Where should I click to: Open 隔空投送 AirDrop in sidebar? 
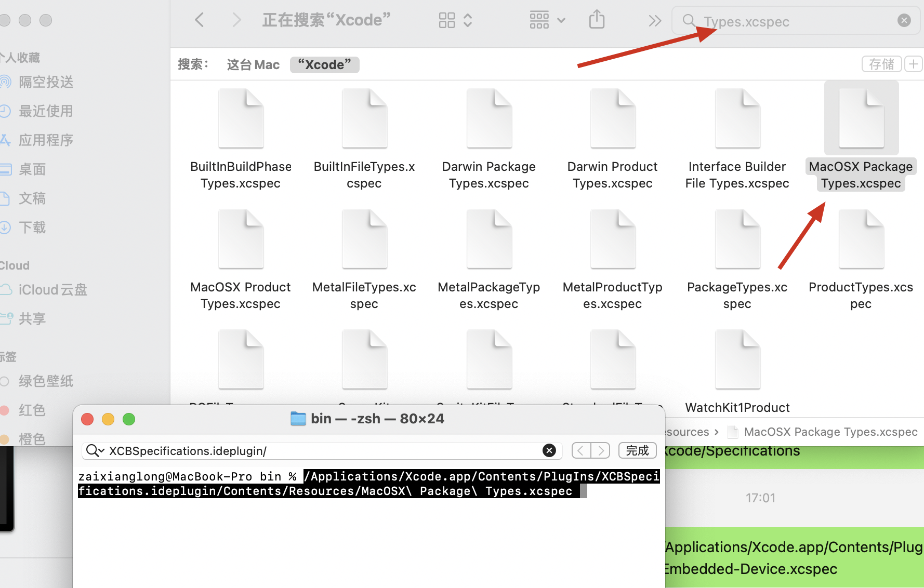pos(46,82)
